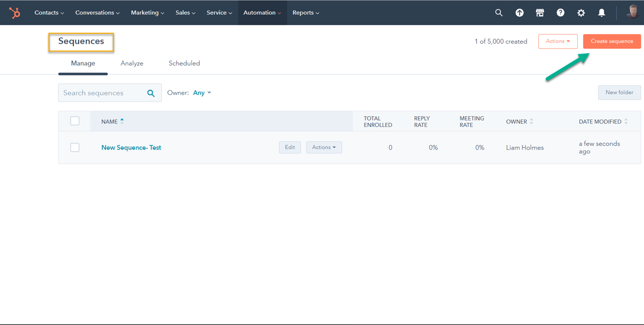Open the New Sequence- Test link
The image size is (644, 325).
coord(131,147)
